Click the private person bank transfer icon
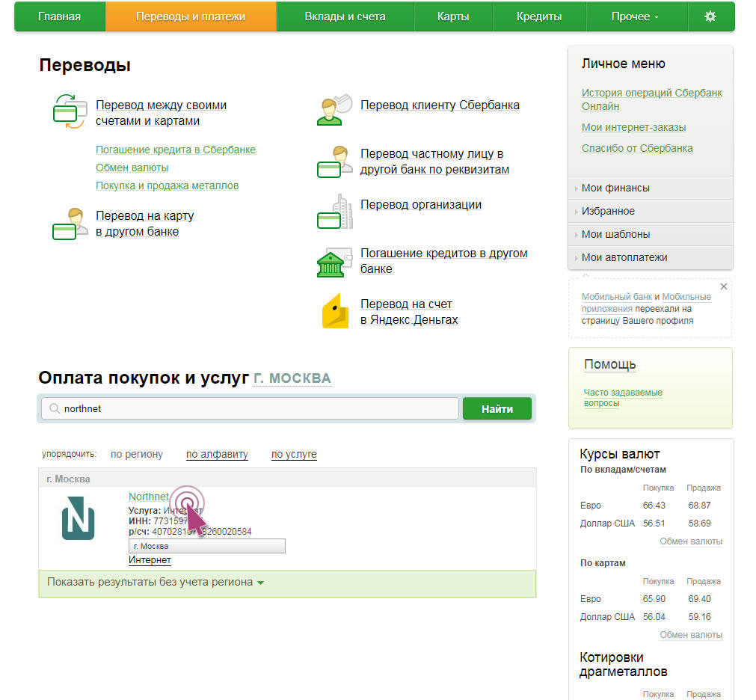 334,162
